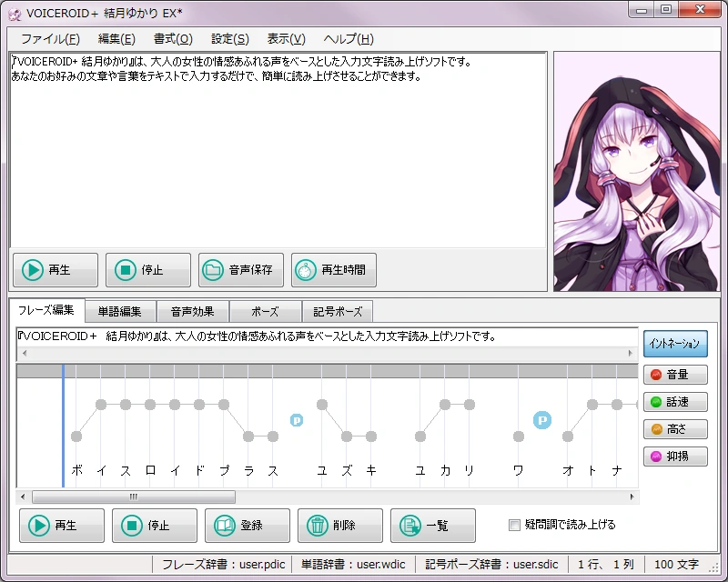Click the accent node above ボ
728x582 pixels.
click(76, 436)
